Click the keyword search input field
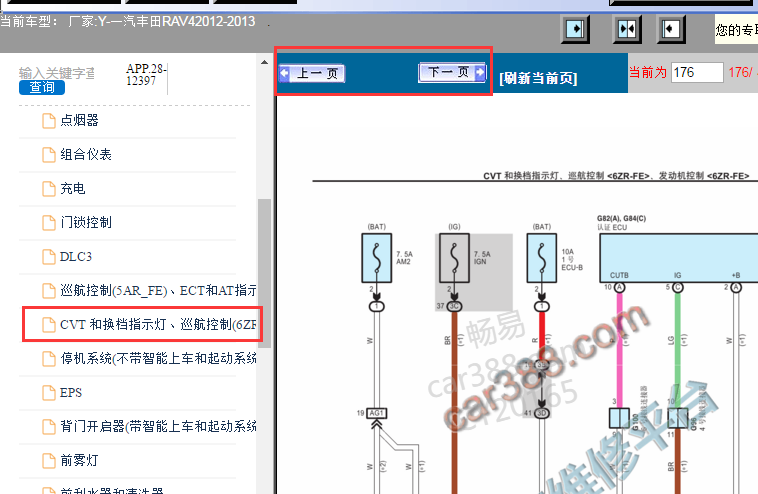The height and width of the screenshot is (494, 758). [x=57, y=73]
